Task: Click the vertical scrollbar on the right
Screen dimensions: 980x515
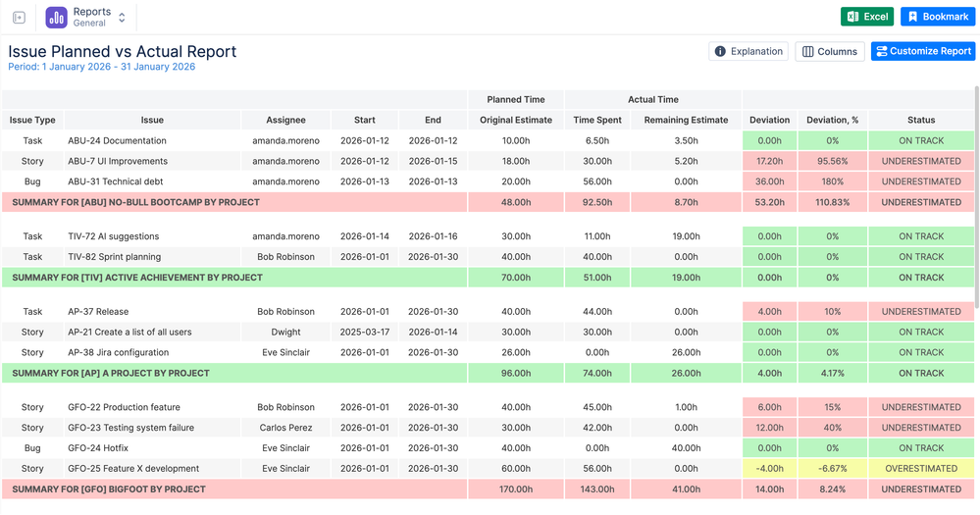Action: [977, 197]
